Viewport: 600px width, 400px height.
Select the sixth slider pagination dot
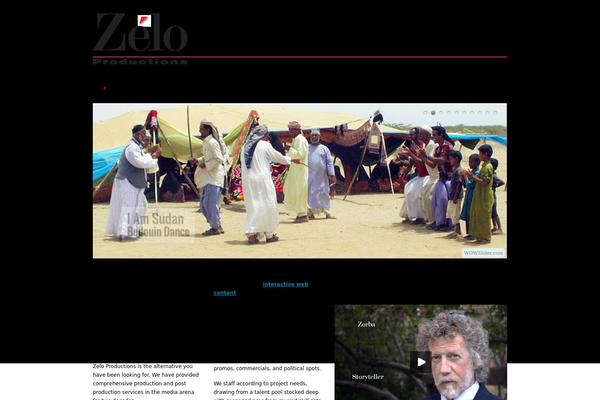(x=464, y=113)
